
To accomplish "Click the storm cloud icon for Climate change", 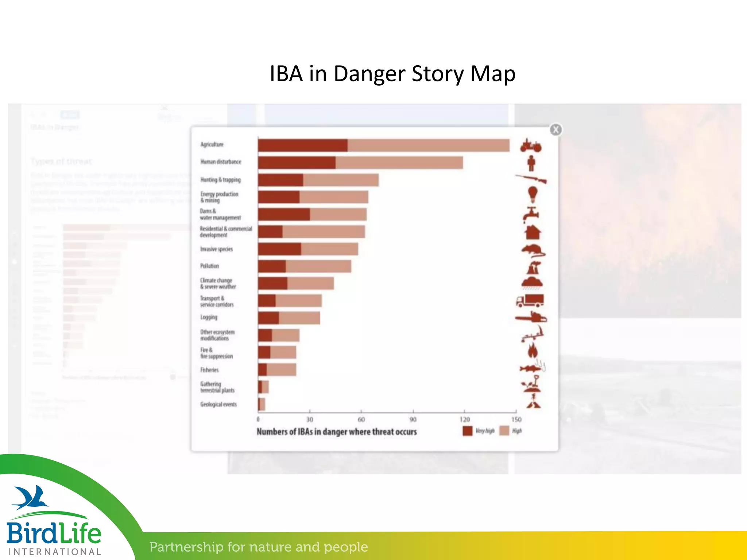I will pos(532,283).
